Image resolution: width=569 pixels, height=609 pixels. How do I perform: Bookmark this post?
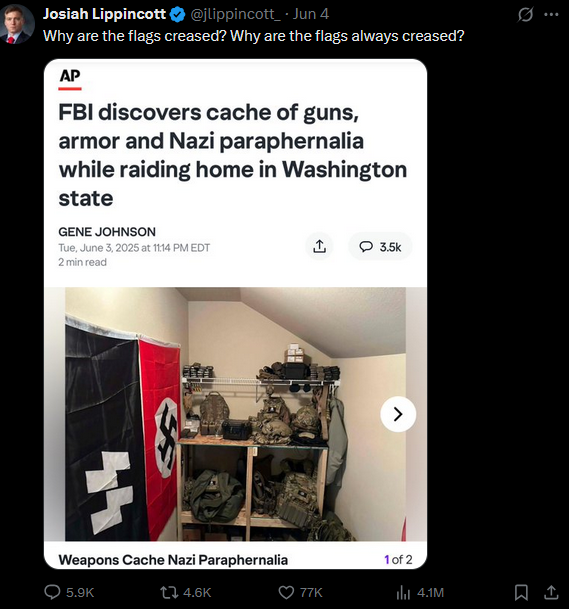click(521, 592)
